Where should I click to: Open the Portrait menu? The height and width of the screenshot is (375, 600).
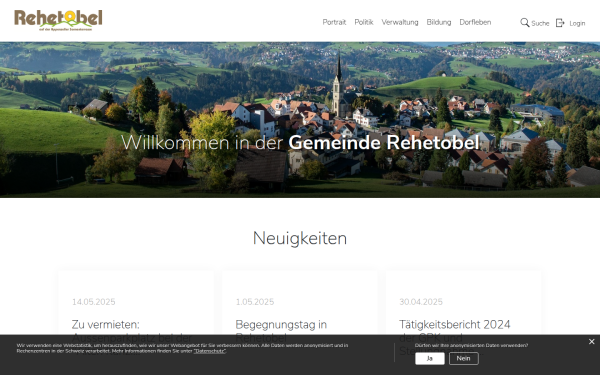click(x=334, y=22)
